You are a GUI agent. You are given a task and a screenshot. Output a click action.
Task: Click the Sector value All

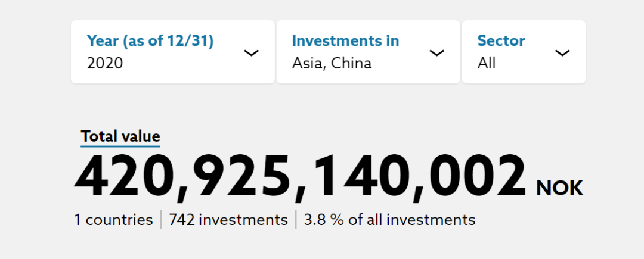tap(487, 64)
